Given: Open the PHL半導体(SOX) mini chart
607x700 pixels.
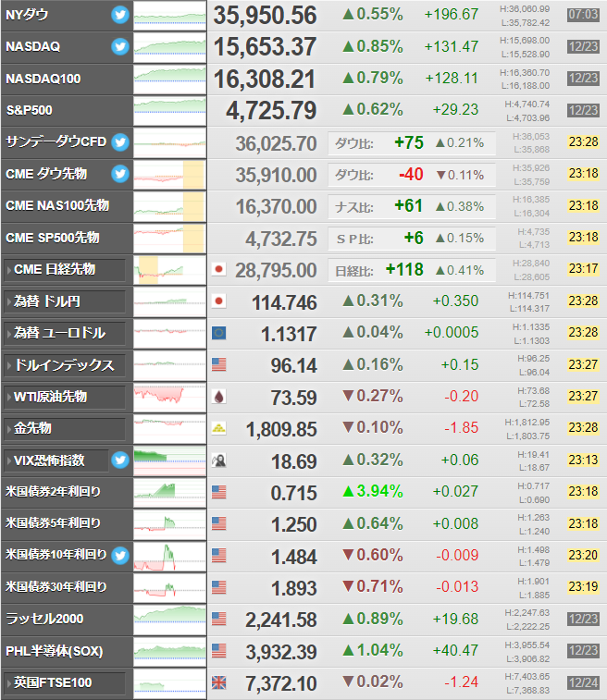Looking at the screenshot, I should tap(169, 652).
